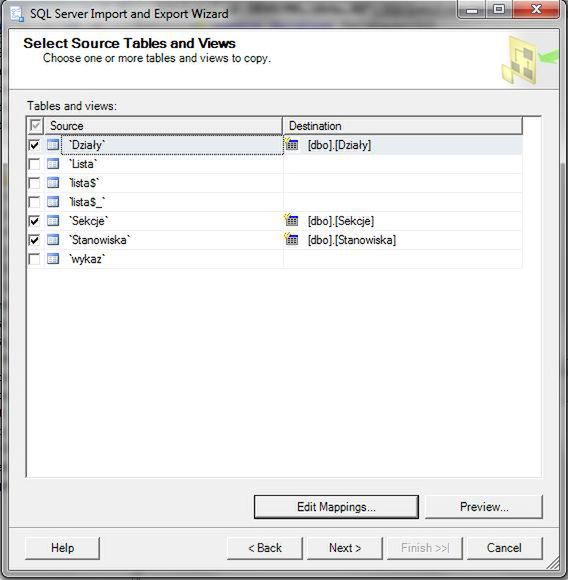Viewport: 568px width, 580px height.
Task: Click the table icon beside `Lista`
Action: tap(53, 163)
